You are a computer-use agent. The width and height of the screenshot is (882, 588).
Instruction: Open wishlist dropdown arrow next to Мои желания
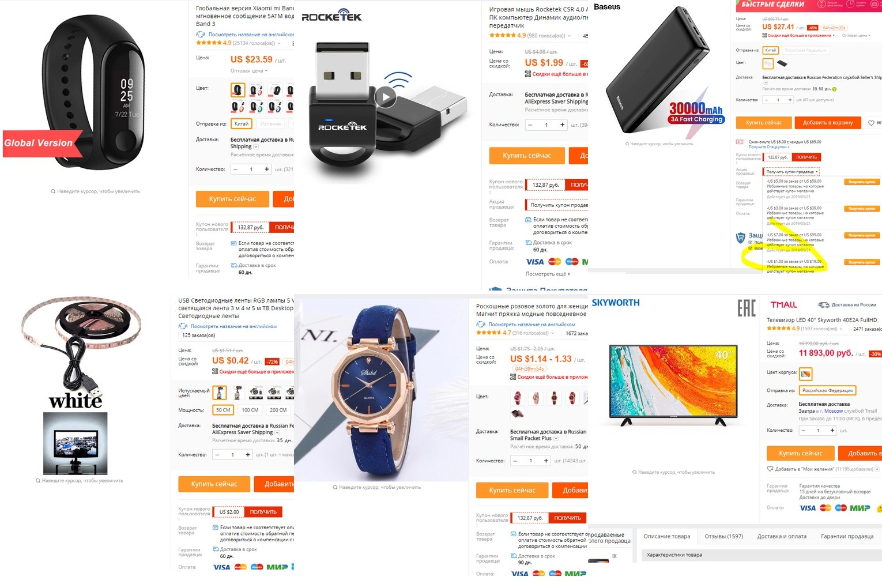coord(877,469)
